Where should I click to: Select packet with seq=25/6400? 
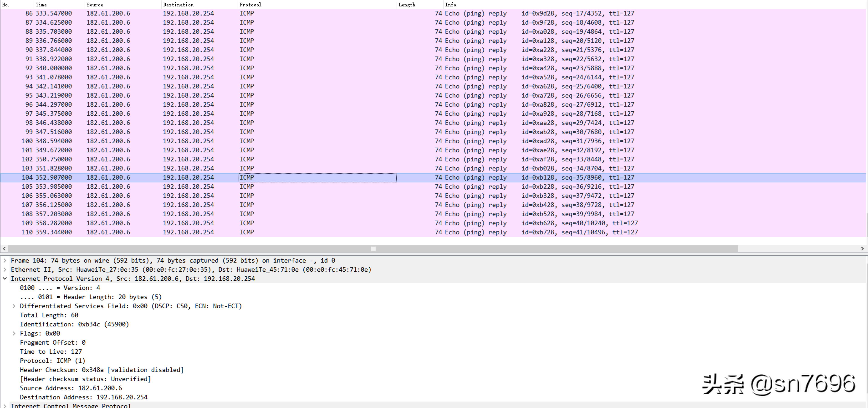coord(433,86)
